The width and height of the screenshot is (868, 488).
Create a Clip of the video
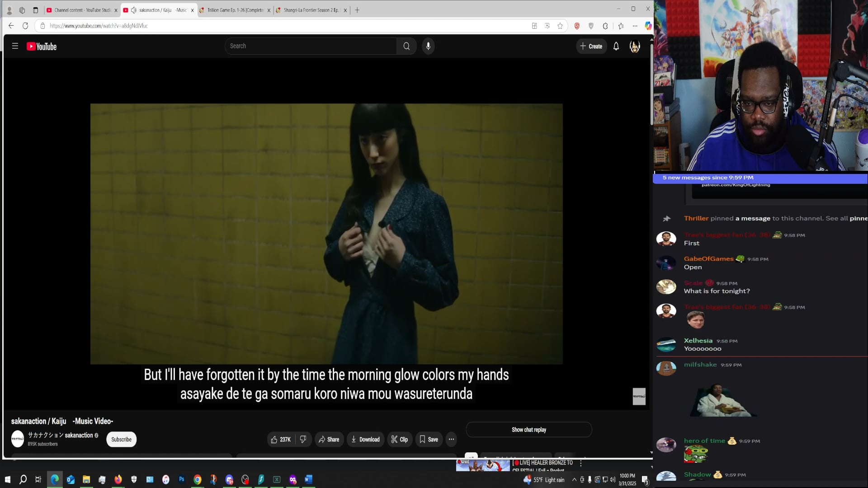(x=400, y=439)
